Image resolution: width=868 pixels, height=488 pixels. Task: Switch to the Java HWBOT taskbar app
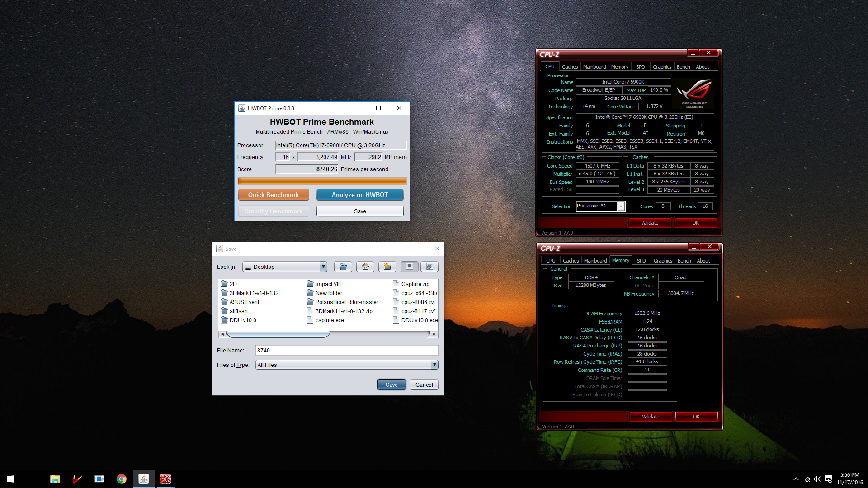[x=143, y=479]
